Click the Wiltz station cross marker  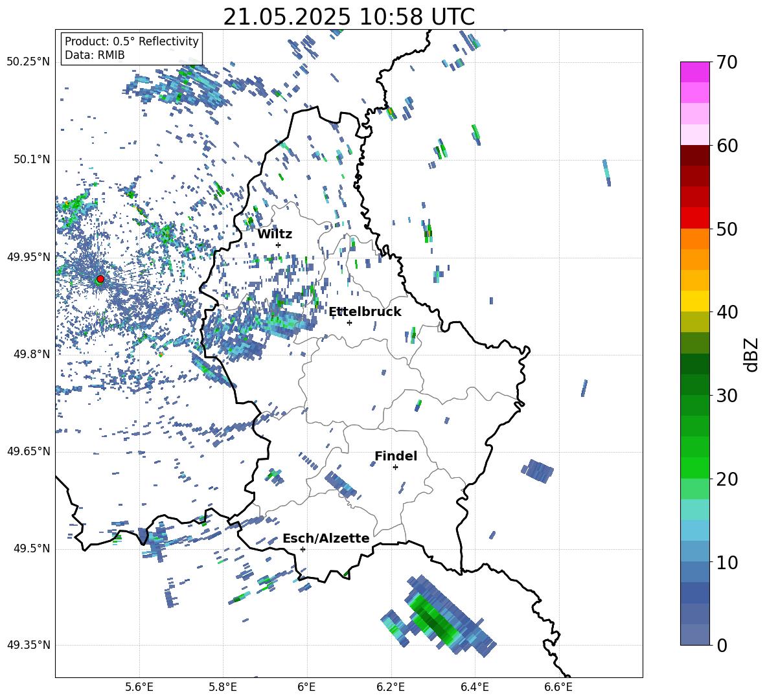coord(279,245)
